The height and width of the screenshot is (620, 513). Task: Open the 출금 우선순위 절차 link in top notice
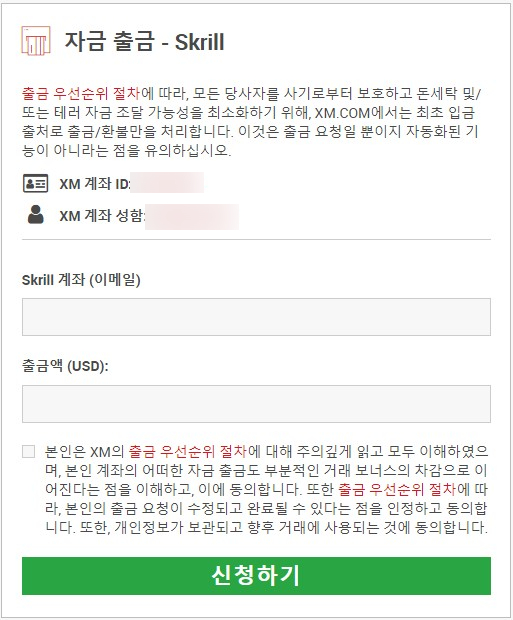point(81,94)
